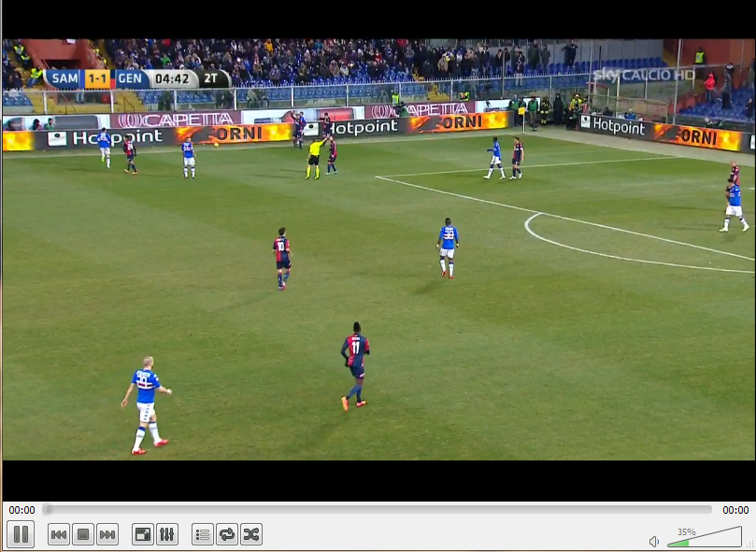756x552 pixels.
Task: Open the extended settings equalizer panel
Action: (165, 534)
